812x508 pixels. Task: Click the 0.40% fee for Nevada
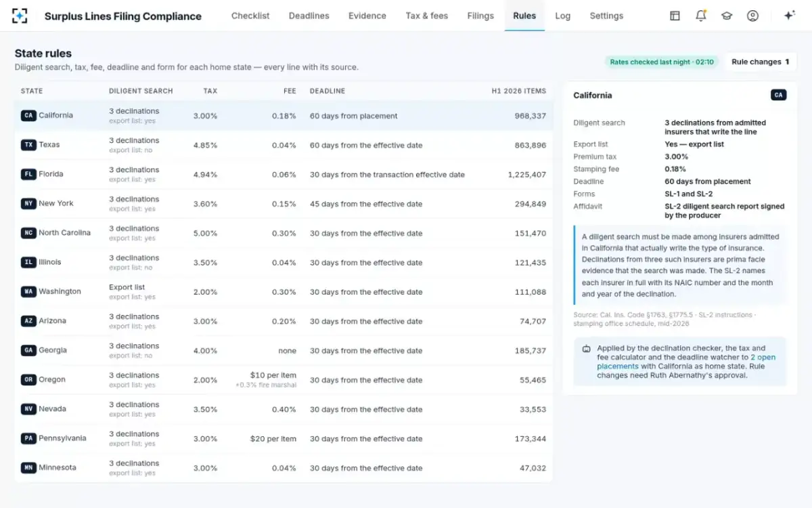(284, 410)
